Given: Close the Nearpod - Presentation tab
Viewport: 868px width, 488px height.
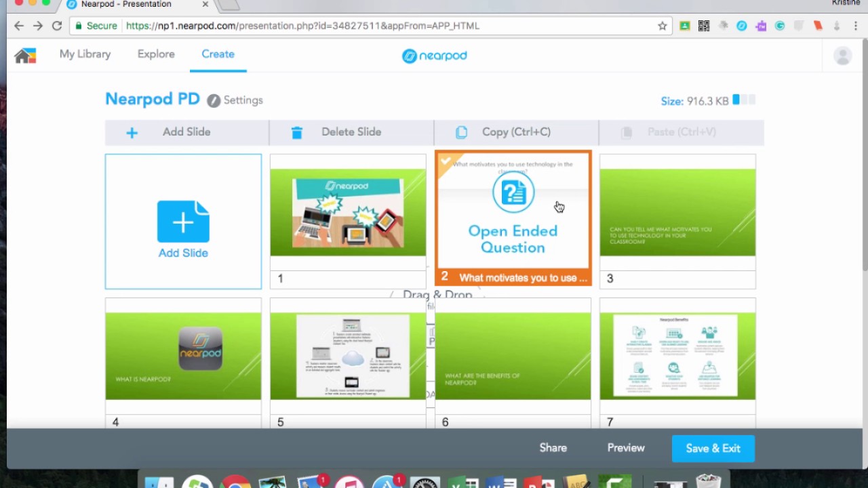Looking at the screenshot, I should pos(205,4).
